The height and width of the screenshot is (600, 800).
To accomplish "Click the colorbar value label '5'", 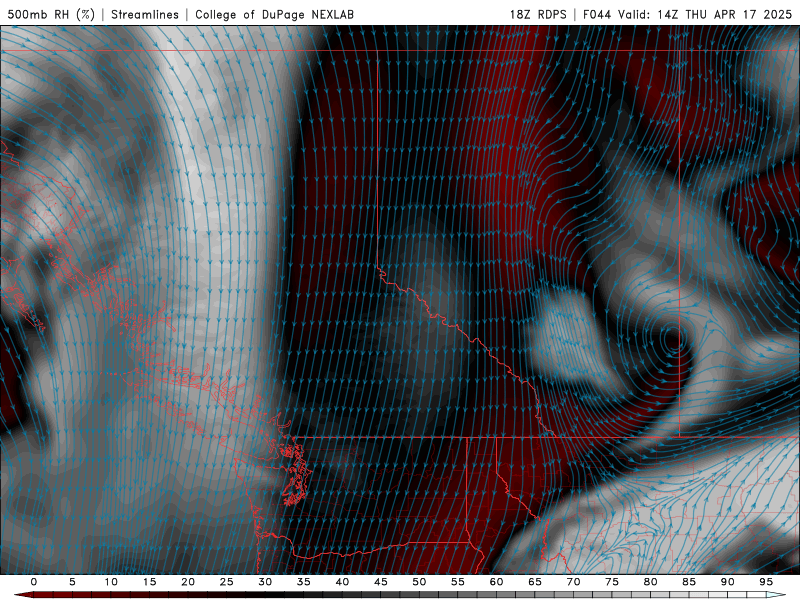I will coord(72,582).
